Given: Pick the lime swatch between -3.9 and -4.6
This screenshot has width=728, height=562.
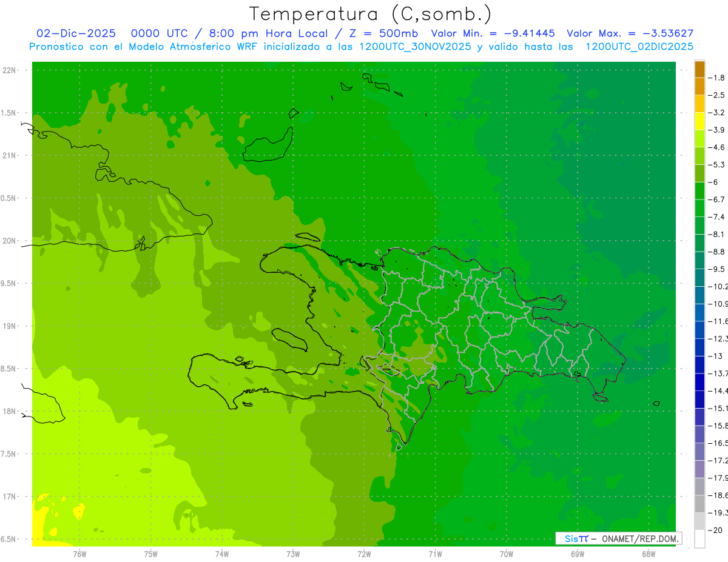Looking at the screenshot, I should pos(699,139).
